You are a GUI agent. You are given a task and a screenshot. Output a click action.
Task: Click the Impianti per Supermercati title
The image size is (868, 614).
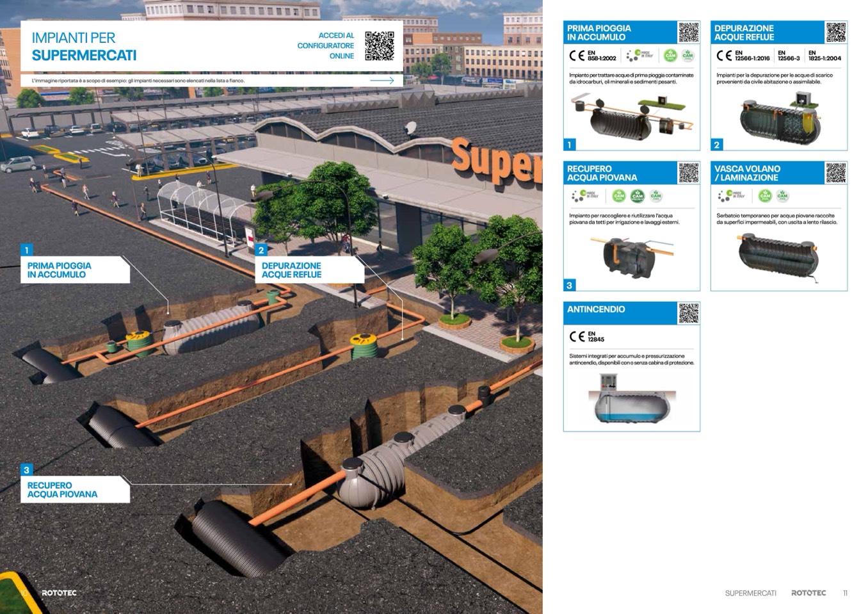[x=84, y=47]
